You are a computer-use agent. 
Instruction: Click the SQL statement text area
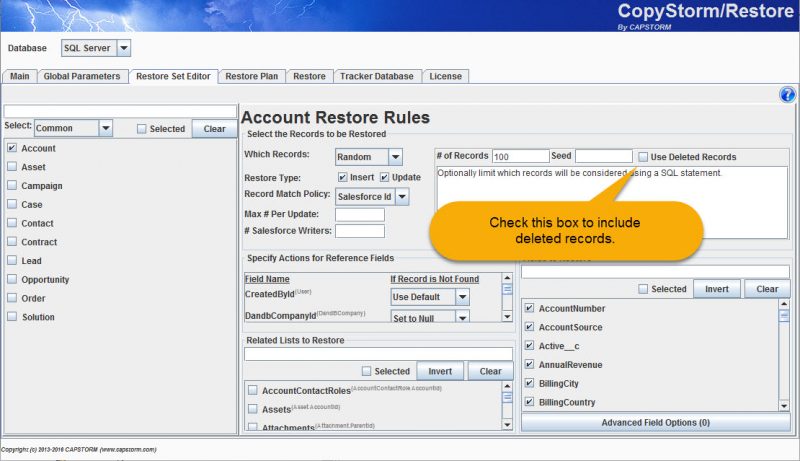(x=612, y=202)
